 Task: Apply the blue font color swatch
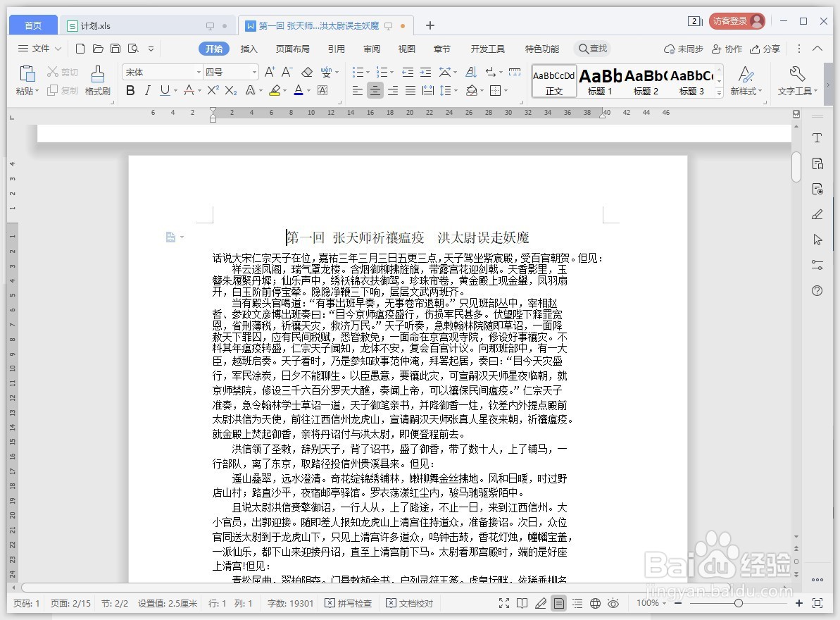[x=299, y=91]
